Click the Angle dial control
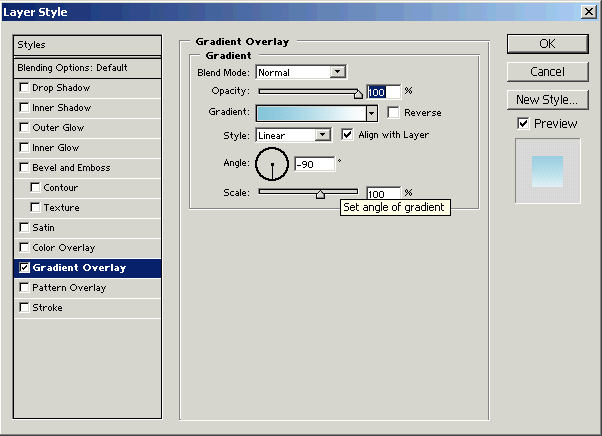602x436 pixels. coord(272,164)
